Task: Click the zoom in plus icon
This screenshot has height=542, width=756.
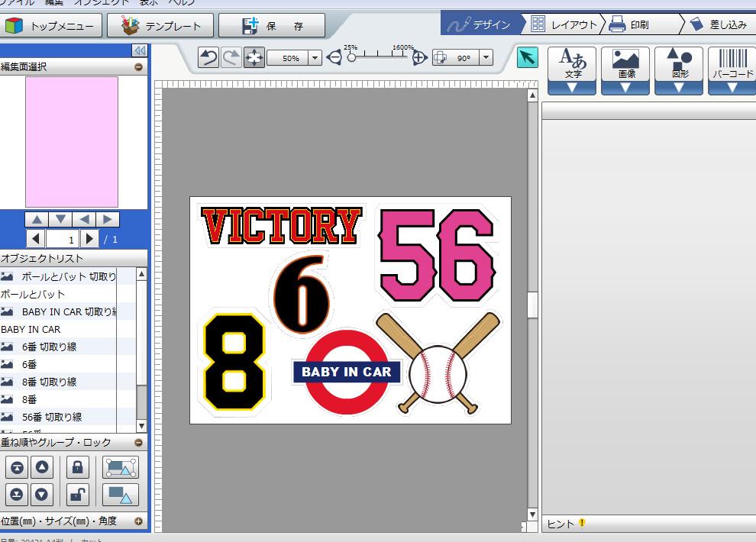Action: tap(419, 58)
